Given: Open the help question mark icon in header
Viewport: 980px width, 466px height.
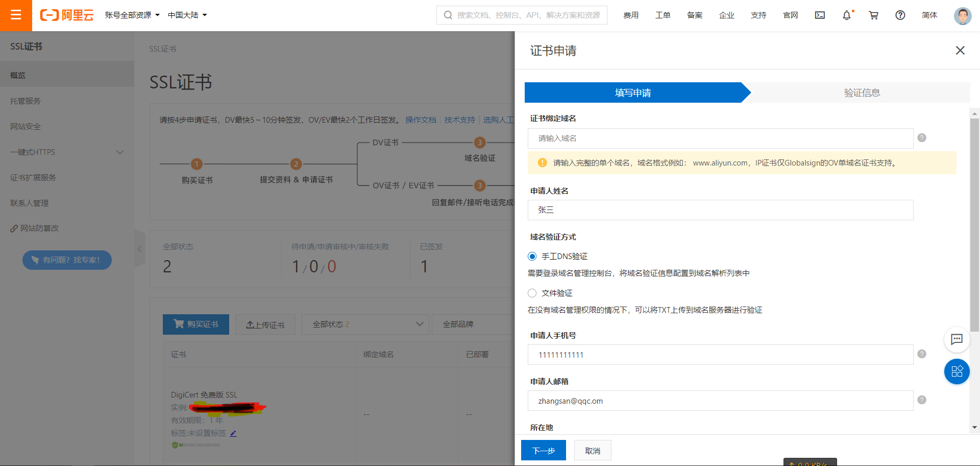Looking at the screenshot, I should pos(900,15).
